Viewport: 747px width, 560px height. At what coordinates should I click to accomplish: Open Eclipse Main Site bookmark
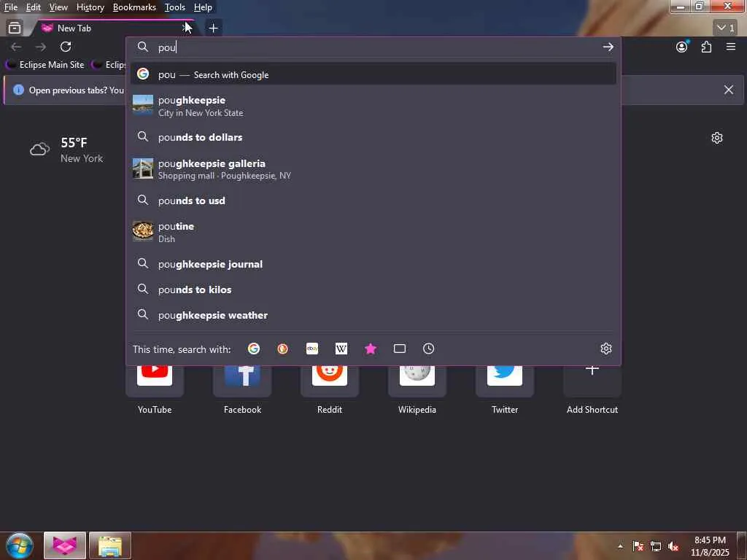46,65
